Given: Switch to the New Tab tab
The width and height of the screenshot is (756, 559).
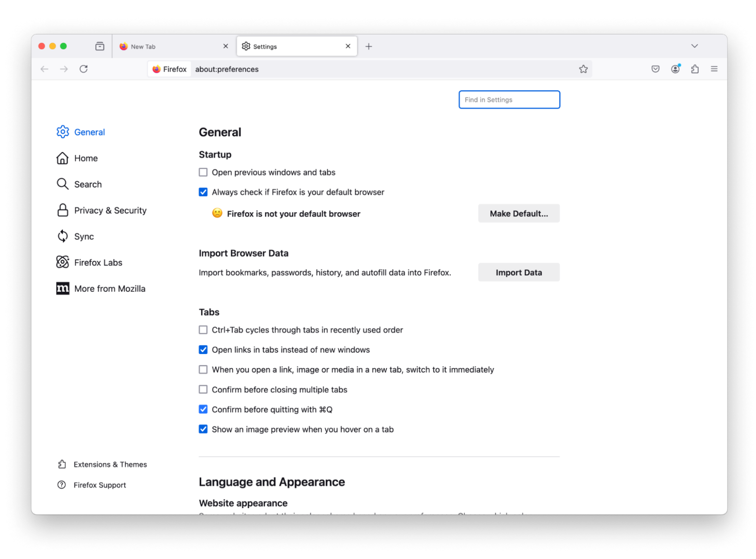Looking at the screenshot, I should pos(173,47).
